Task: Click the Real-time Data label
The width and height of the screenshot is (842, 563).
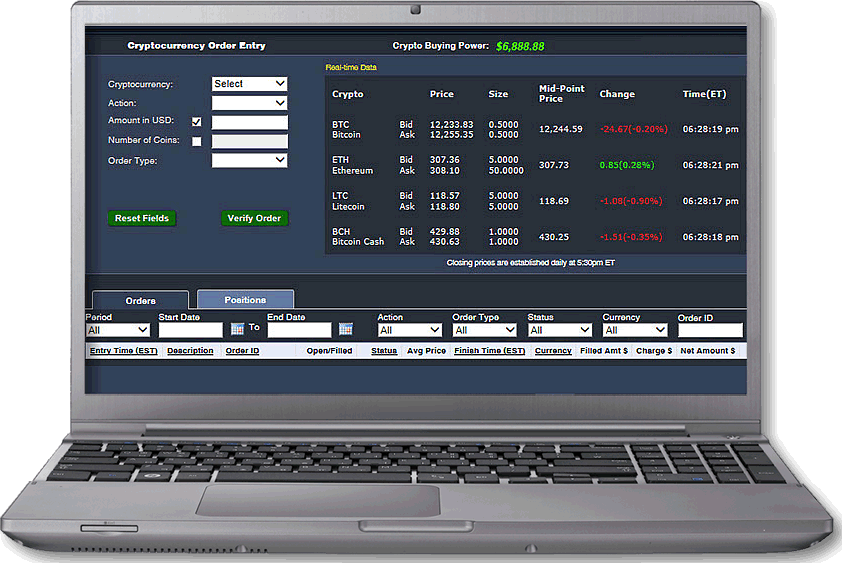Action: [351, 67]
